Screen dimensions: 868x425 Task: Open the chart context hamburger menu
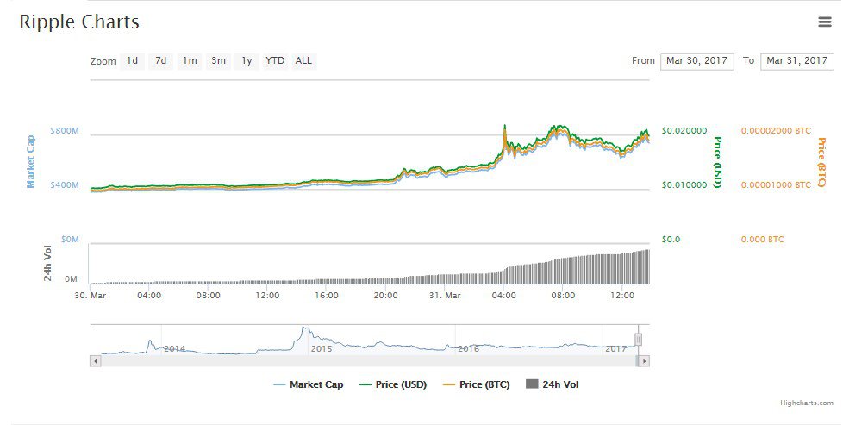825,22
